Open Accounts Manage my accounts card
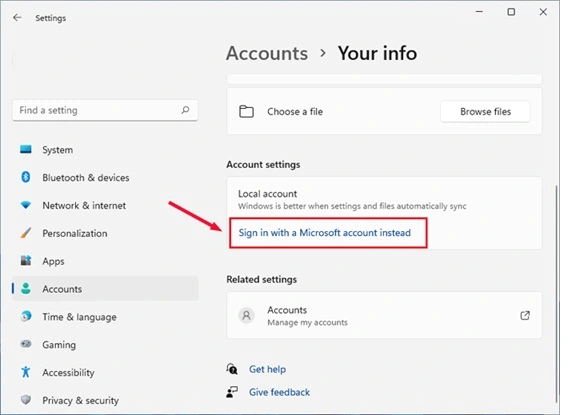 point(384,315)
